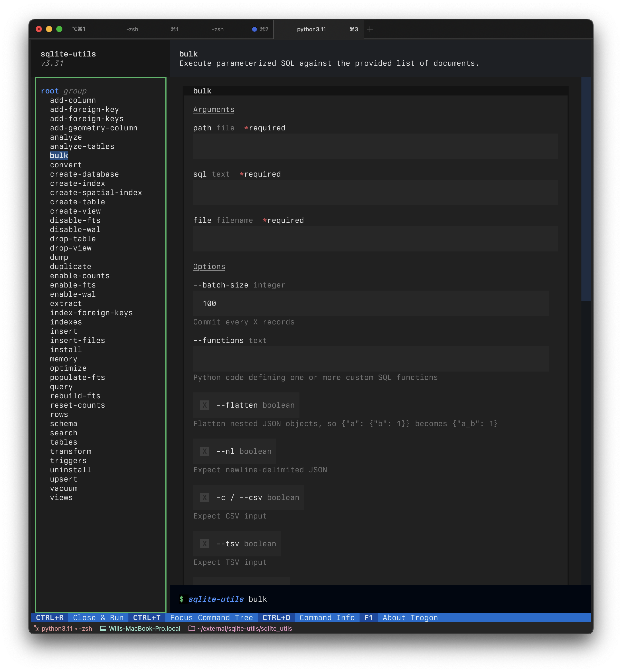Click the computer icon beside Wills-MacBook-Pro.local
The image size is (622, 672).
click(103, 628)
